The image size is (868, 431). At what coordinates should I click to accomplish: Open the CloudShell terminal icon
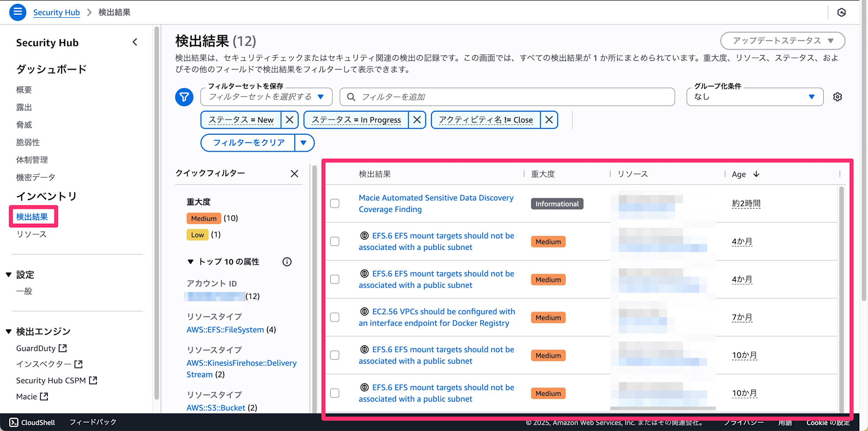(x=14, y=422)
